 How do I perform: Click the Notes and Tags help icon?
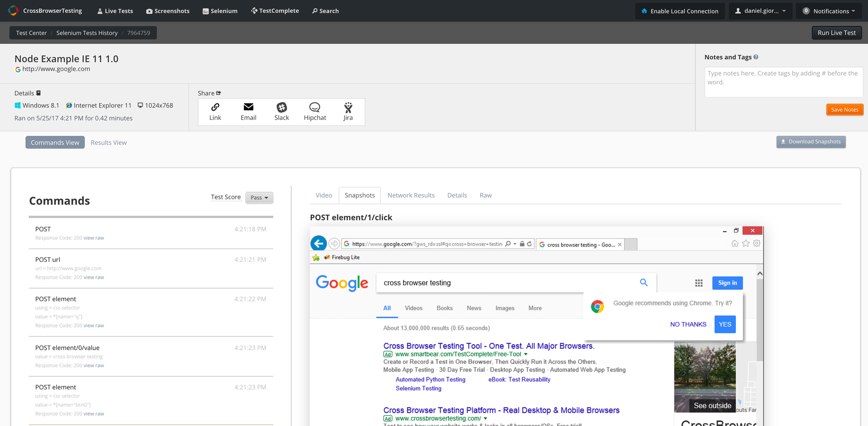[756, 57]
